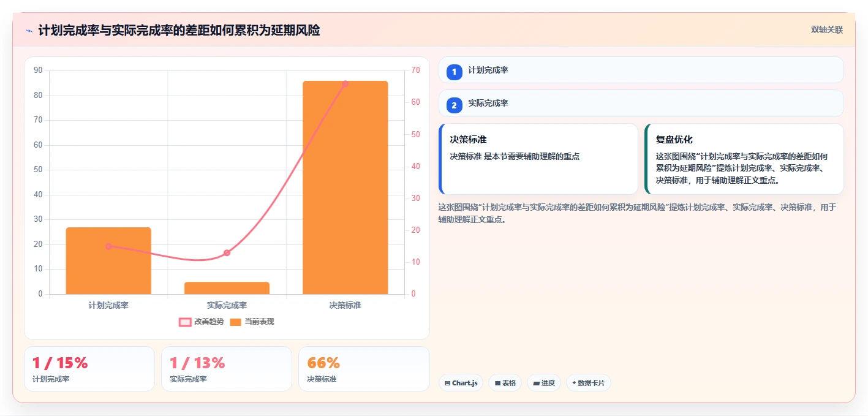Click the icon in the 进度 tag

(536, 384)
